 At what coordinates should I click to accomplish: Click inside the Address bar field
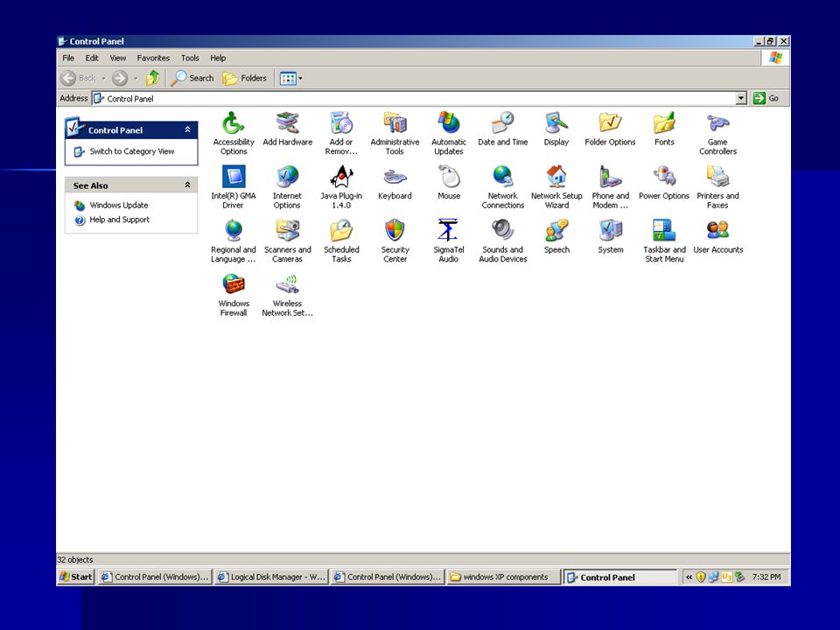[x=414, y=98]
